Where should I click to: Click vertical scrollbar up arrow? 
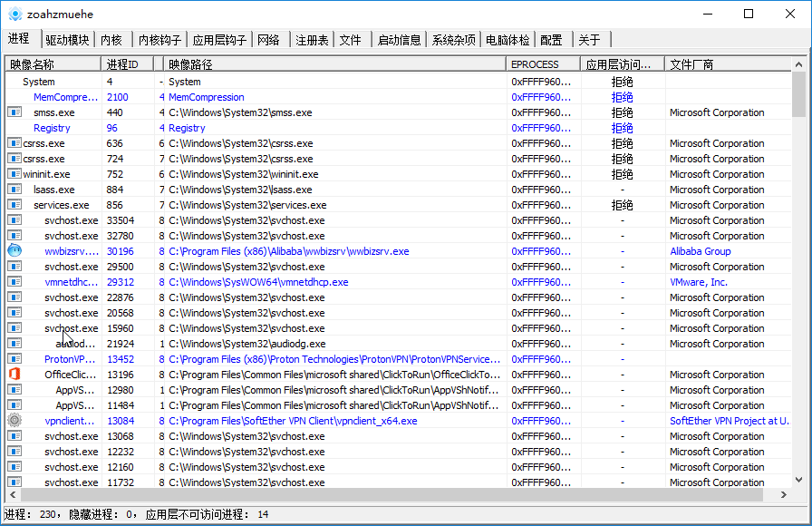point(798,64)
